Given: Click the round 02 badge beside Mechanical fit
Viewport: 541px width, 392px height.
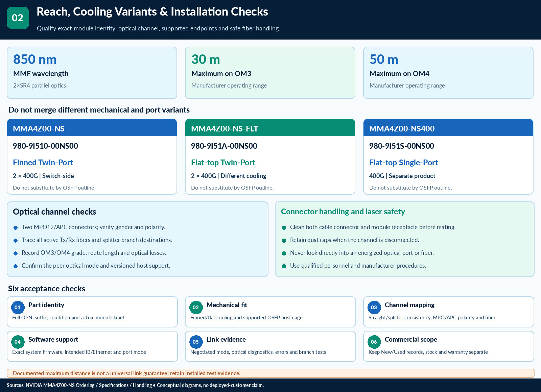Looking at the screenshot, I should pos(196,308).
